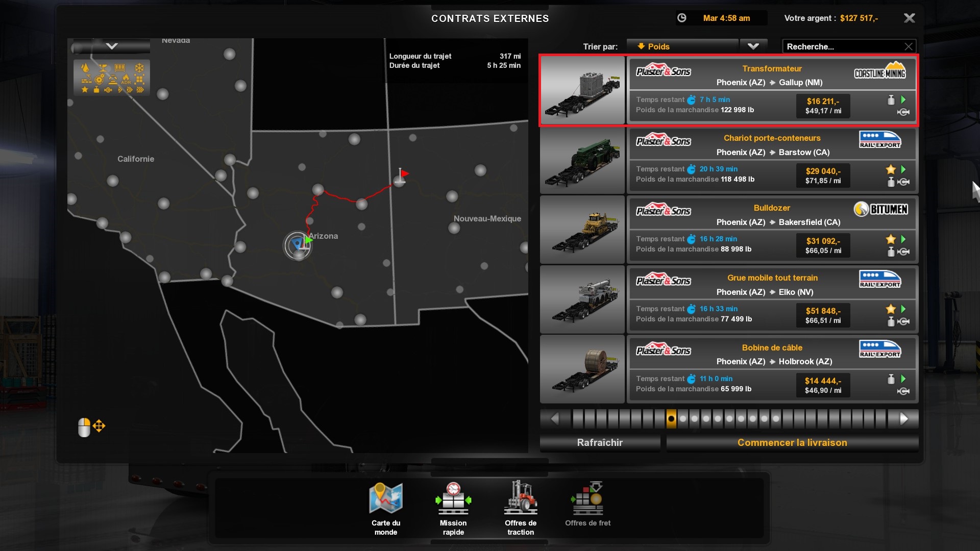Collapse the map filter panel chevron
980x551 pixels.
(112, 46)
